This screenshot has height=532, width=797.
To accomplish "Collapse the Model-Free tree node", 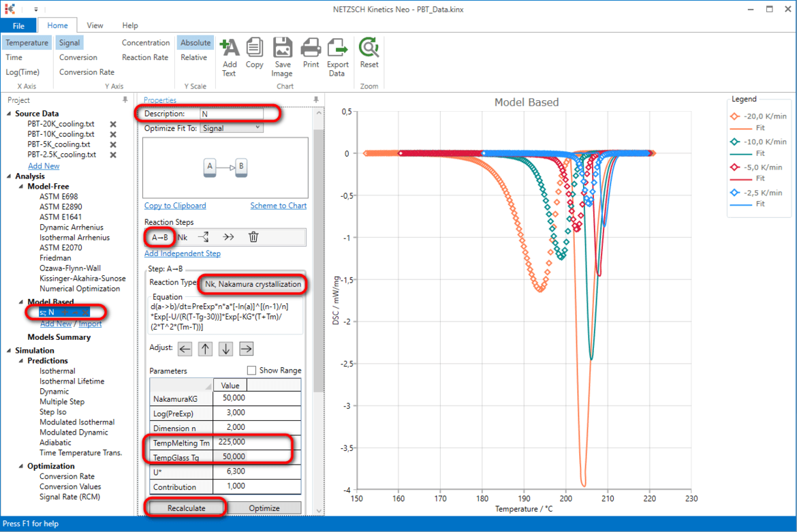I will click(x=21, y=187).
